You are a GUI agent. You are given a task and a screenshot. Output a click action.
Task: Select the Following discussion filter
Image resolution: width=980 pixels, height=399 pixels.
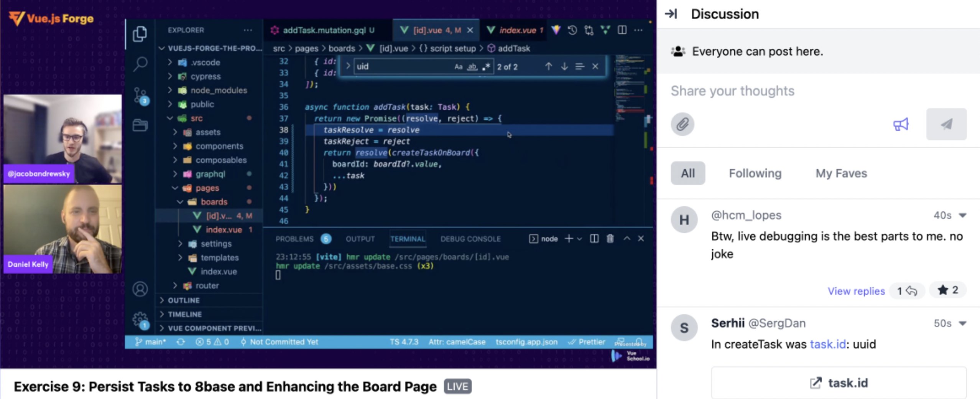[754, 173]
